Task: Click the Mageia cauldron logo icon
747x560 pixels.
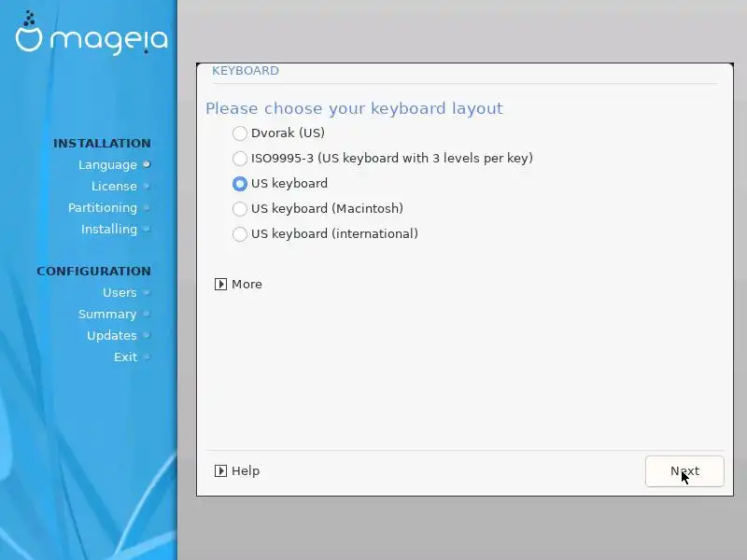Action: point(29,32)
